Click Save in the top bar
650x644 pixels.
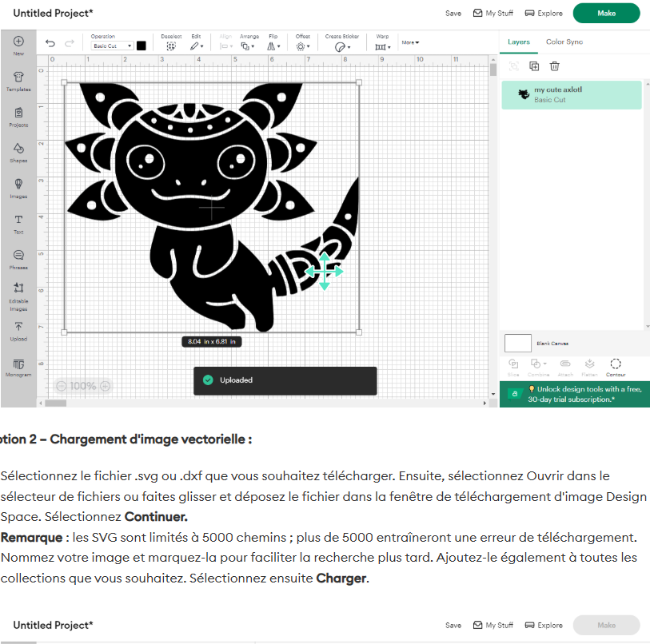coord(453,13)
